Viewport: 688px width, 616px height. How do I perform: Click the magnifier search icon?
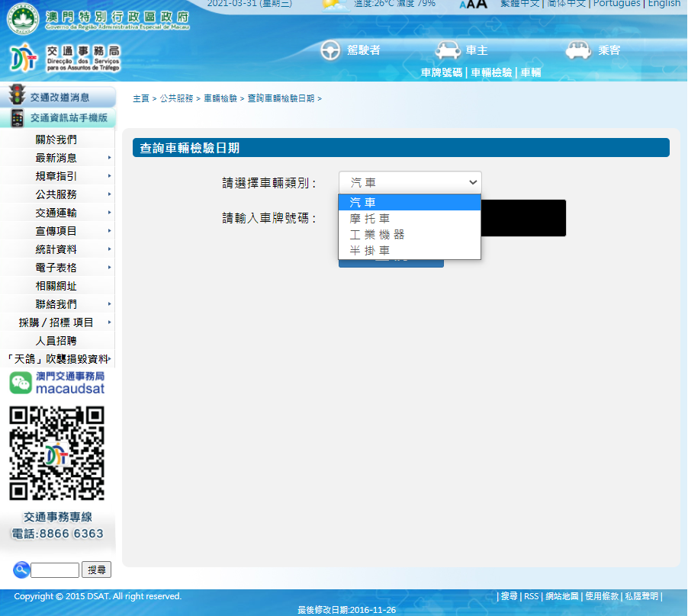coord(21,569)
